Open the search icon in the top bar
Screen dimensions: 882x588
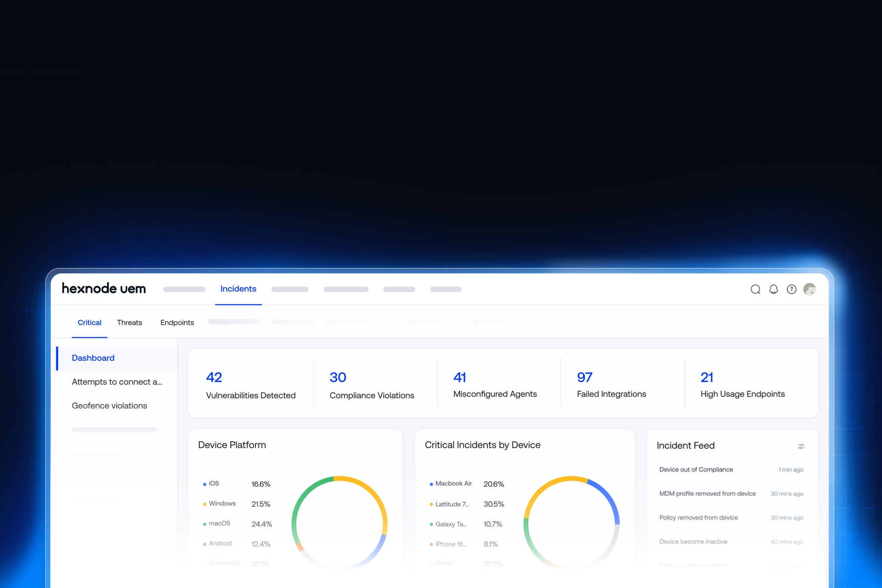[755, 289]
